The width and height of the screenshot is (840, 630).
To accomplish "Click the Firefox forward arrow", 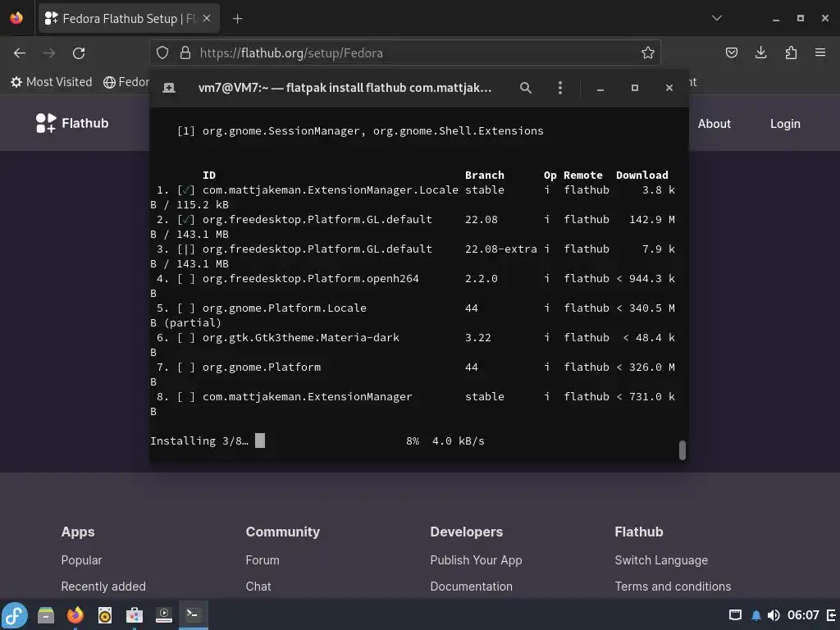I will (x=49, y=53).
